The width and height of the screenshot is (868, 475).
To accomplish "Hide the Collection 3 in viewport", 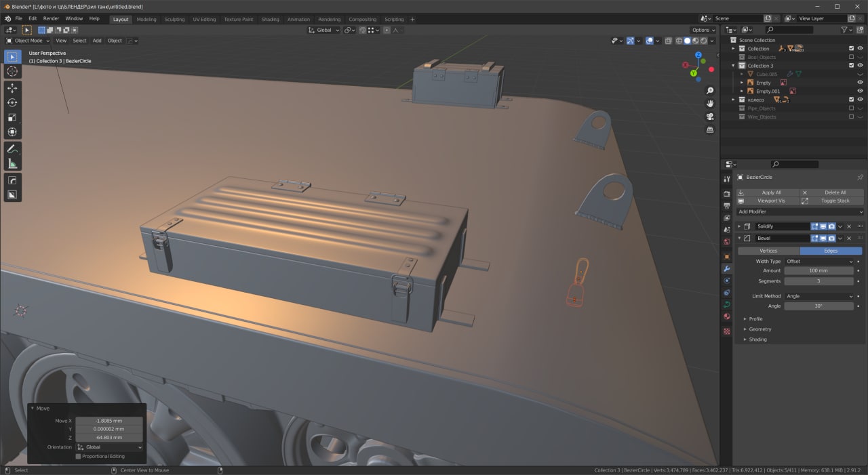I will (861, 66).
